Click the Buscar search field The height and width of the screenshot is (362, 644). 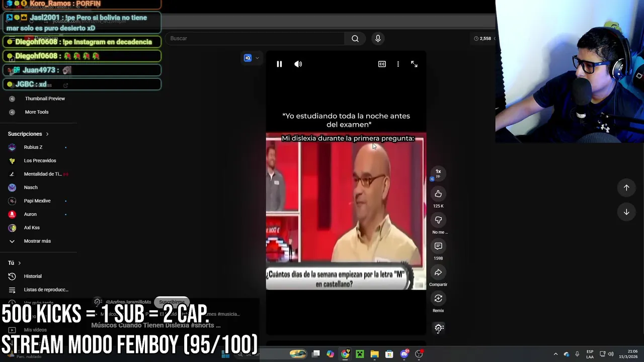tap(255, 38)
